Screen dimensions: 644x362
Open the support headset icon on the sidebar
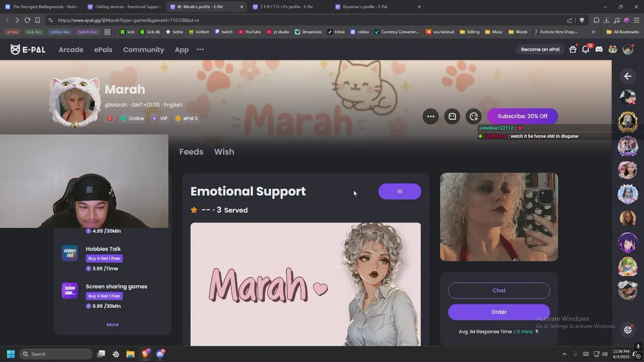pyautogui.click(x=627, y=330)
